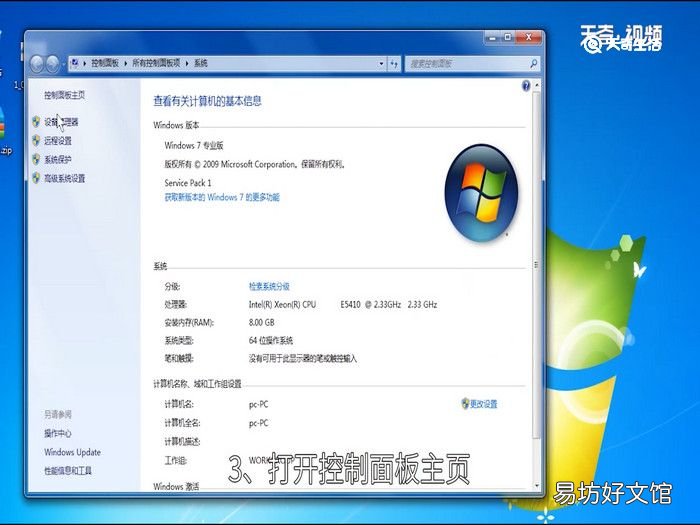Click the 计算机描述 label
This screenshot has height=525, width=700.
tap(183, 442)
